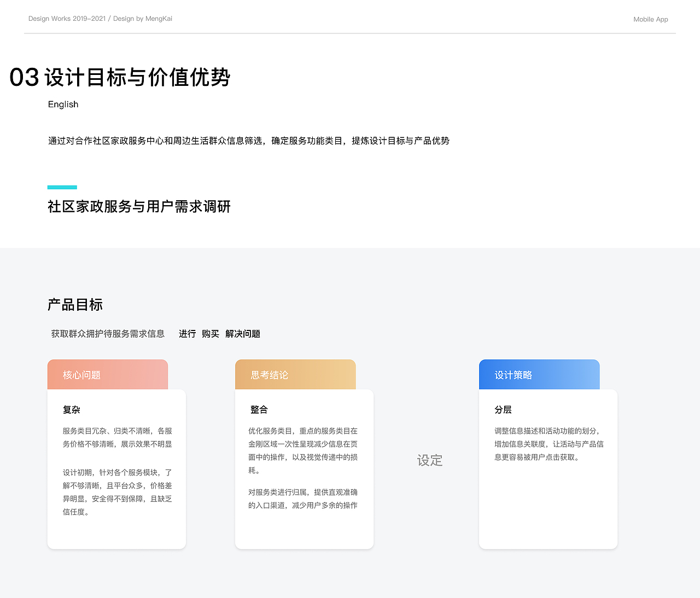
Task: Click the cyan accent bar above the section title
Action: coord(61,187)
